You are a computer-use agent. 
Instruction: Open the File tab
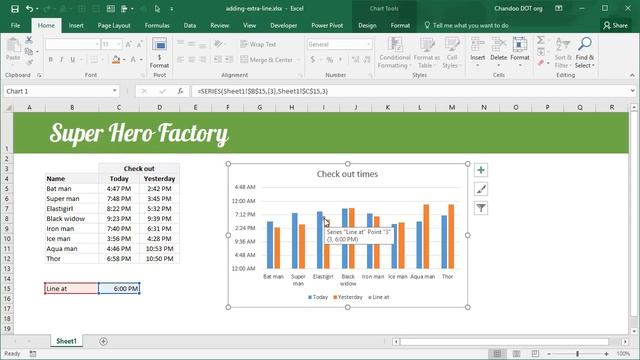pyautogui.click(x=16, y=25)
